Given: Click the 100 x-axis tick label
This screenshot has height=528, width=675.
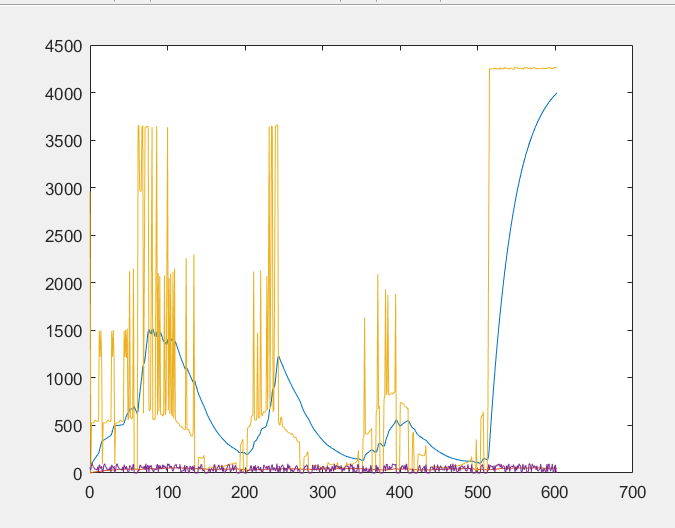Looking at the screenshot, I should [167, 493].
